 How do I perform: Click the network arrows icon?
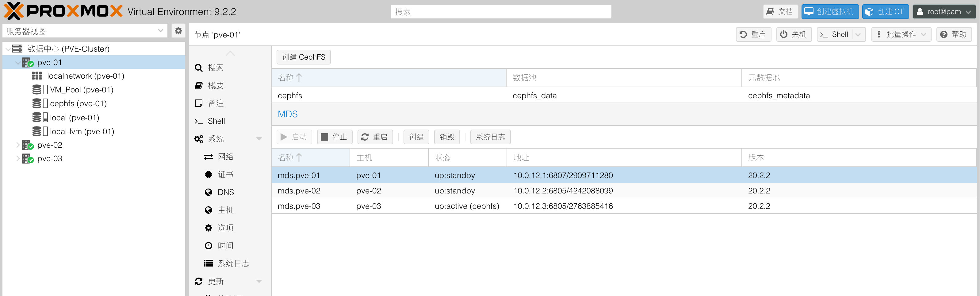pos(209,157)
